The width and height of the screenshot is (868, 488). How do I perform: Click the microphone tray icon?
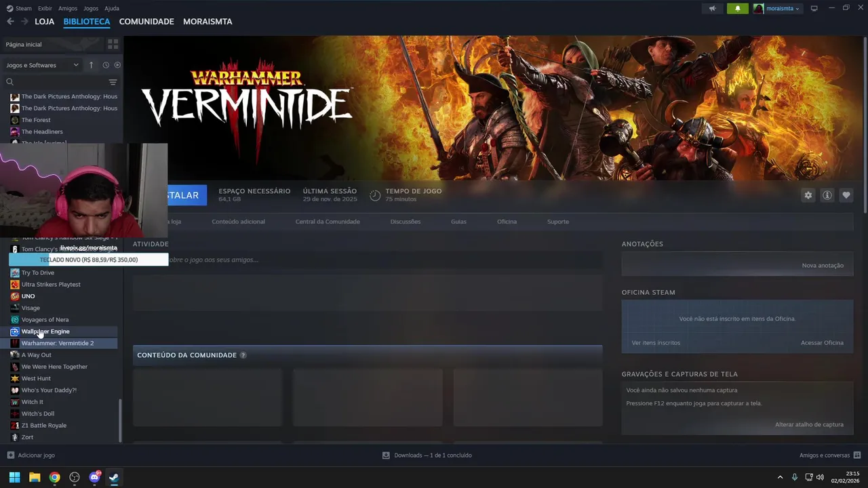[795, 477]
